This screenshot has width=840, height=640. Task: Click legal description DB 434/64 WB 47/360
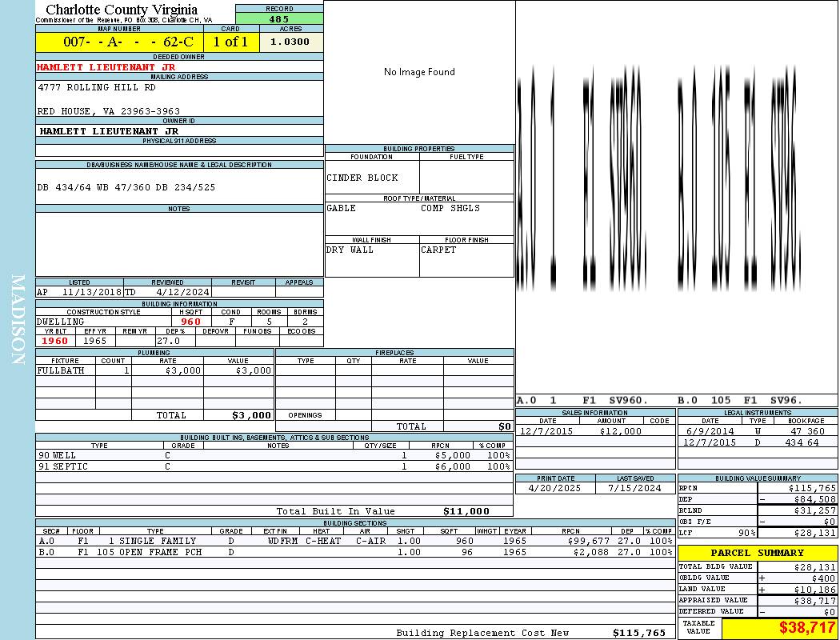tap(95, 187)
